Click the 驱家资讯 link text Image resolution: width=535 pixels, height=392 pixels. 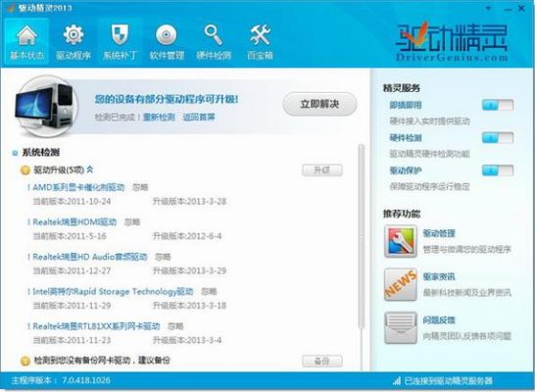pyautogui.click(x=439, y=276)
